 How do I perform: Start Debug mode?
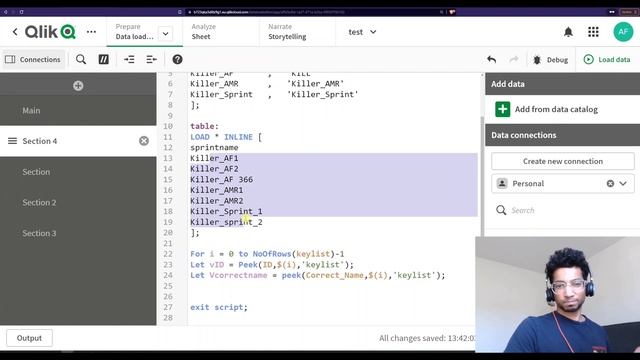tap(550, 60)
